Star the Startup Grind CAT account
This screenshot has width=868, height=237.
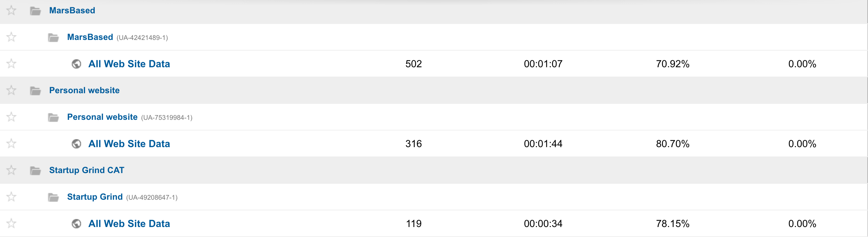[11, 170]
